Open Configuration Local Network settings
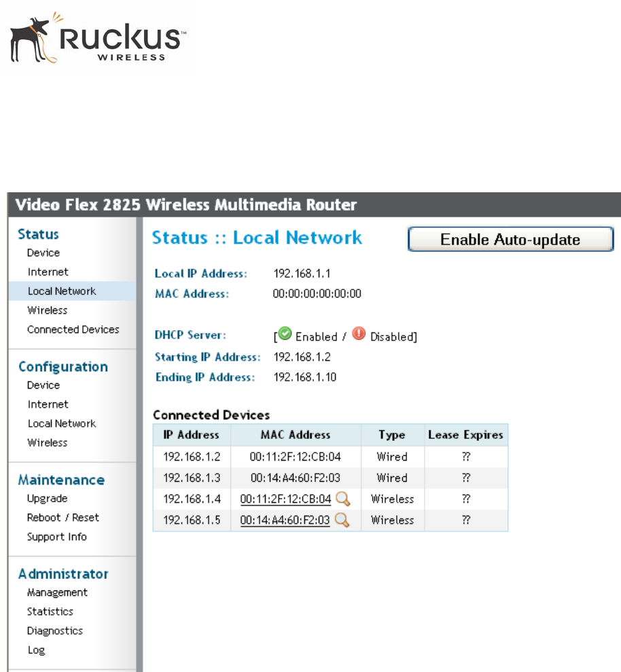This screenshot has height=672, width=621. pyautogui.click(x=62, y=423)
